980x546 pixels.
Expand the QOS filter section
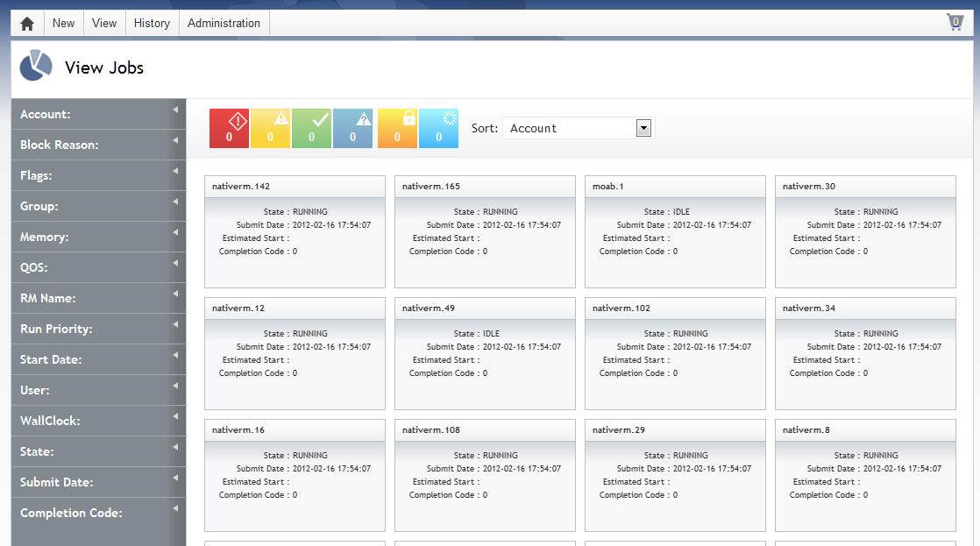pyautogui.click(x=98, y=267)
